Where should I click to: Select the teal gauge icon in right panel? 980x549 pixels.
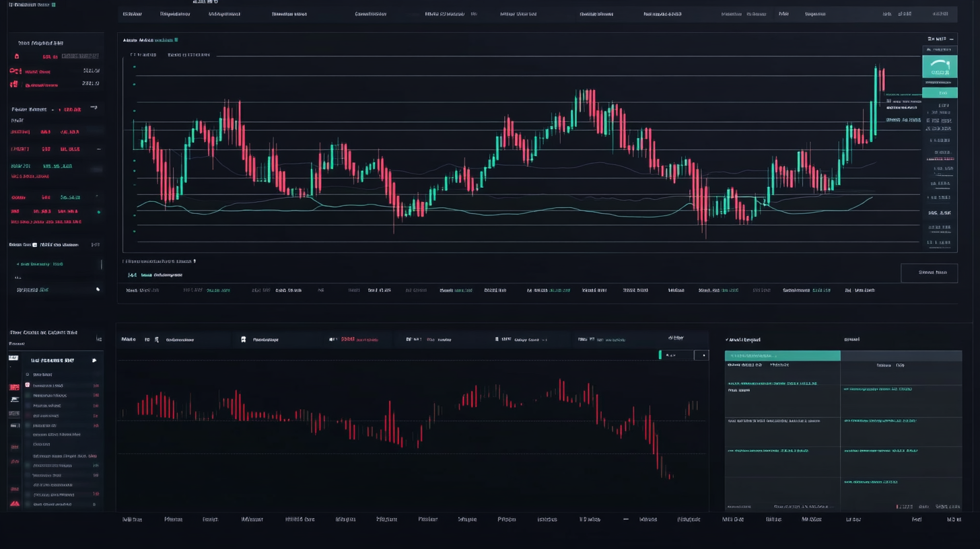[x=940, y=66]
